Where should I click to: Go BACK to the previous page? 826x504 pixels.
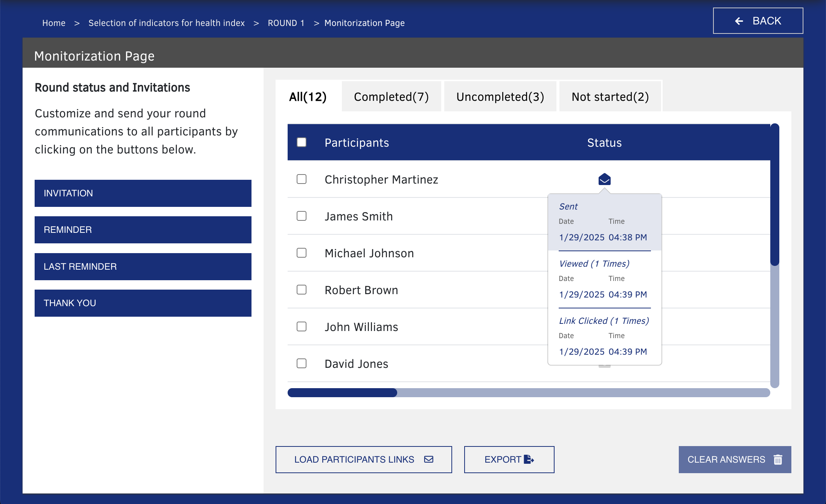pos(758,21)
